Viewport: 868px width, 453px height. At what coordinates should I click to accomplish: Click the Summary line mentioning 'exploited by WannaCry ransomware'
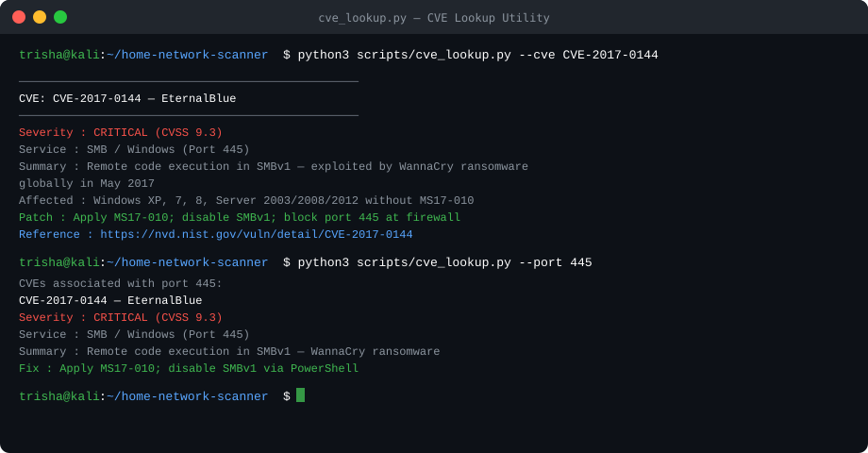274,167
